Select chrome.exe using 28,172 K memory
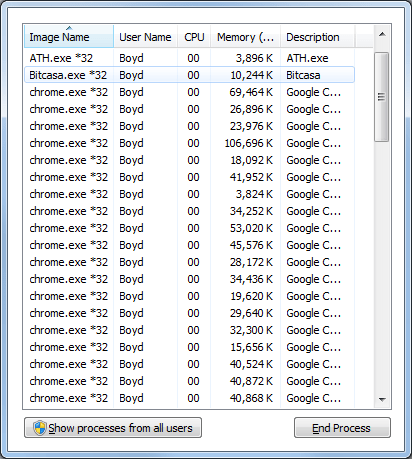Screen dimensions: 412x459 pyautogui.click(x=189, y=262)
